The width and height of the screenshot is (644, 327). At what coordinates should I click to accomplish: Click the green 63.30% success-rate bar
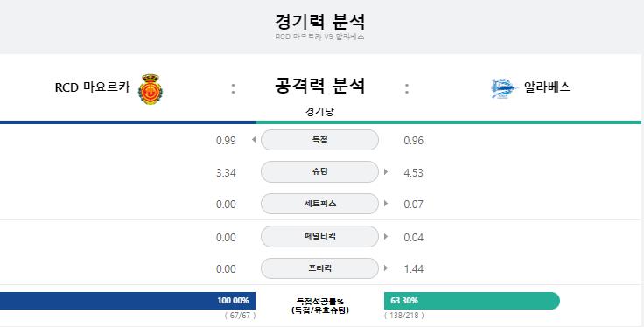tap(472, 301)
